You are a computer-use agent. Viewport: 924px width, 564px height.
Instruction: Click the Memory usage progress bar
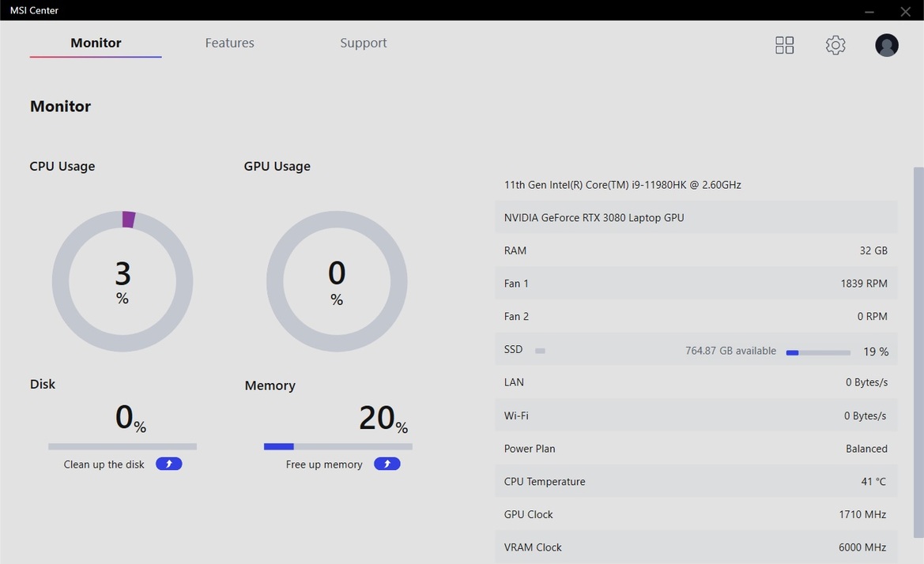pos(338,447)
